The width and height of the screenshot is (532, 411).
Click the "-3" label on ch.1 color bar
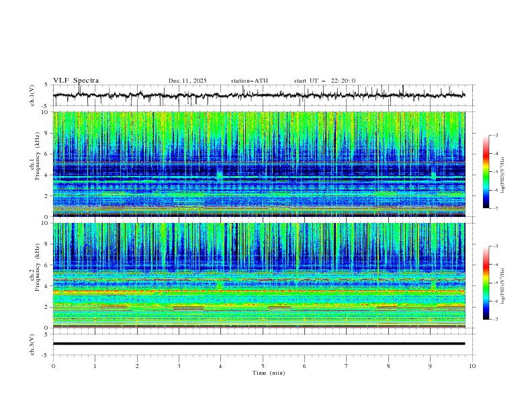coord(495,135)
